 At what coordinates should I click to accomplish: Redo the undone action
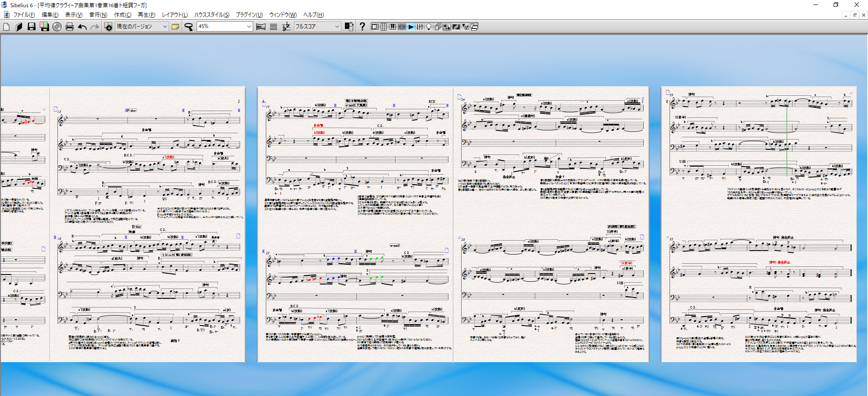pyautogui.click(x=94, y=27)
